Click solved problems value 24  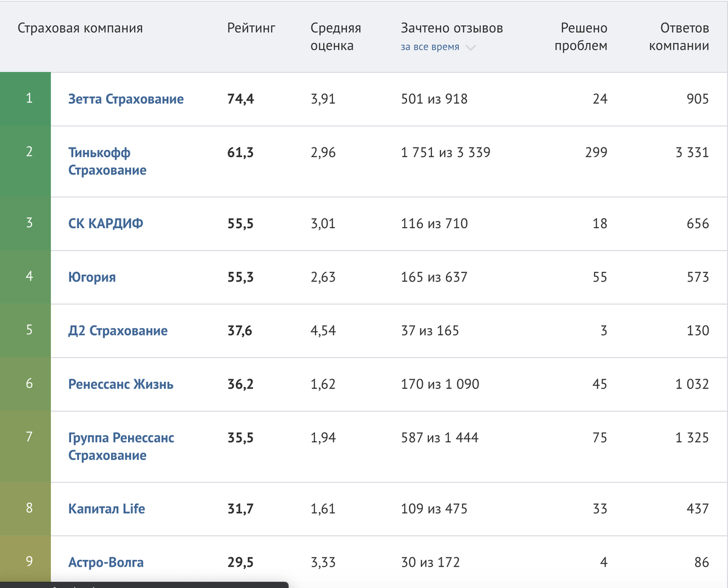click(x=600, y=99)
